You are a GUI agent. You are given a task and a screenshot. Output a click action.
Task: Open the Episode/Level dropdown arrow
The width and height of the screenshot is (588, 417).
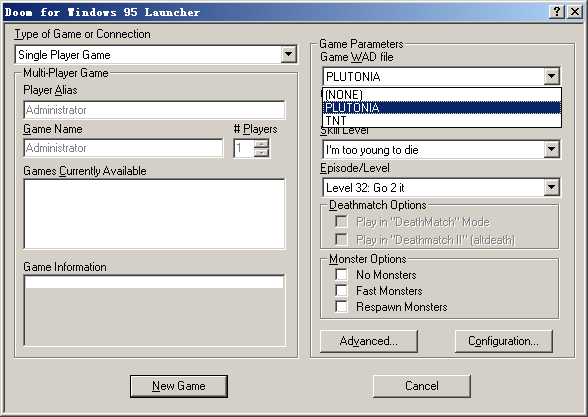click(551, 187)
